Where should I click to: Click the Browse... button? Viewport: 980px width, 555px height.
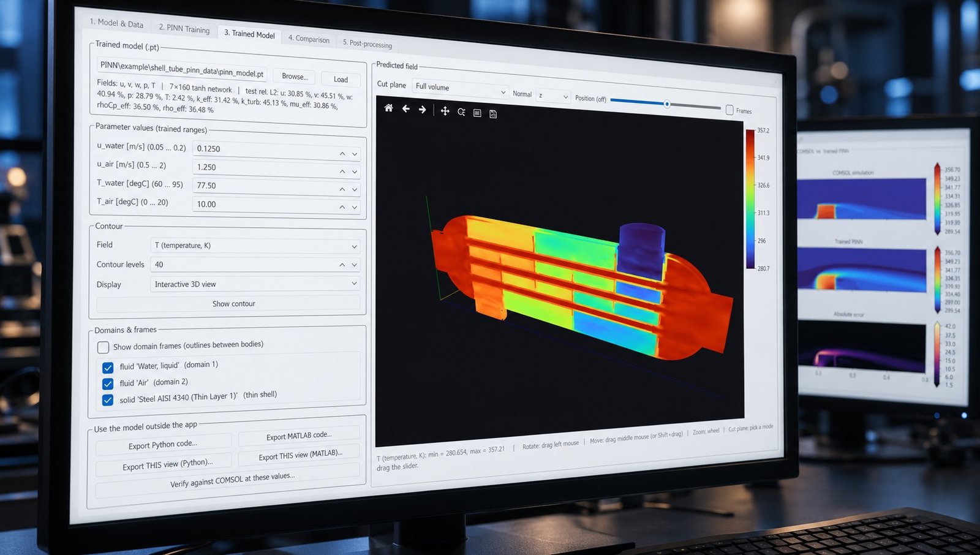(x=295, y=77)
